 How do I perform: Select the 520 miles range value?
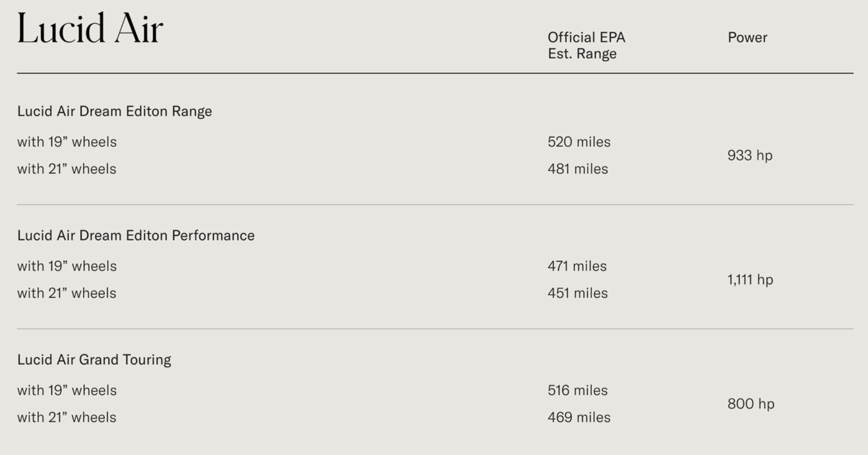point(579,142)
